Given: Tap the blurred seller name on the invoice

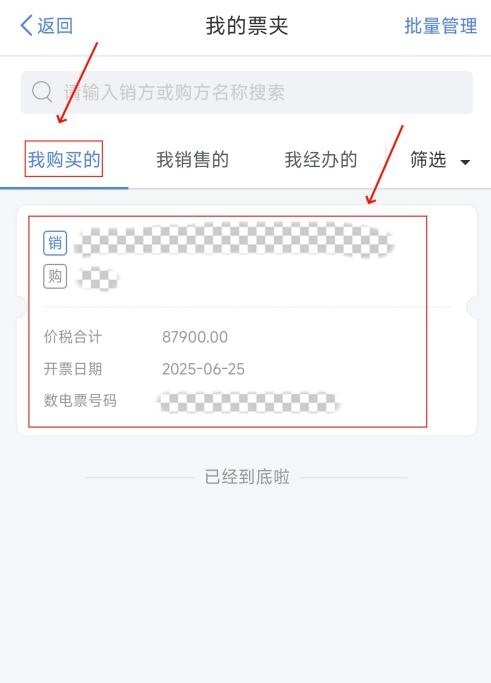Looking at the screenshot, I should [x=234, y=240].
